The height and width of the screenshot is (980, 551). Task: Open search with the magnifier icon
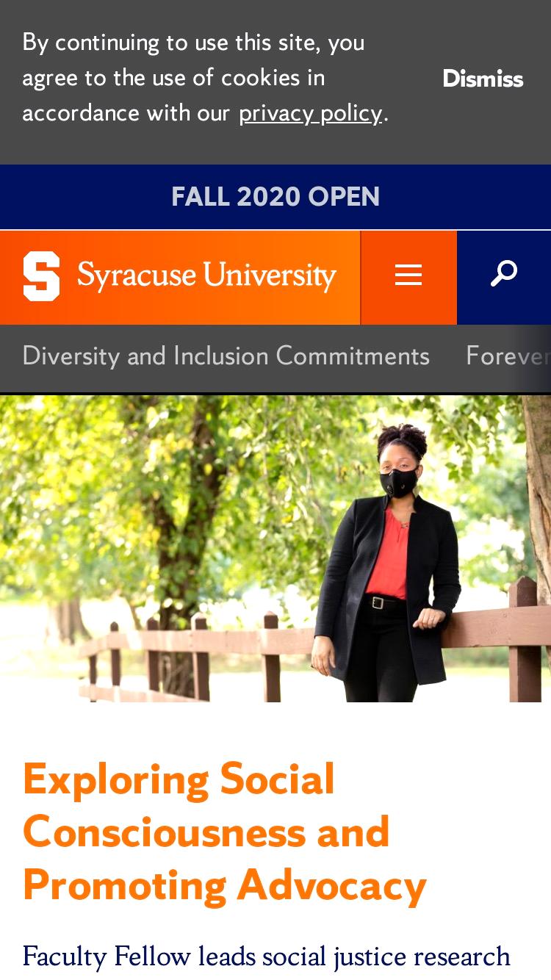pyautogui.click(x=504, y=274)
